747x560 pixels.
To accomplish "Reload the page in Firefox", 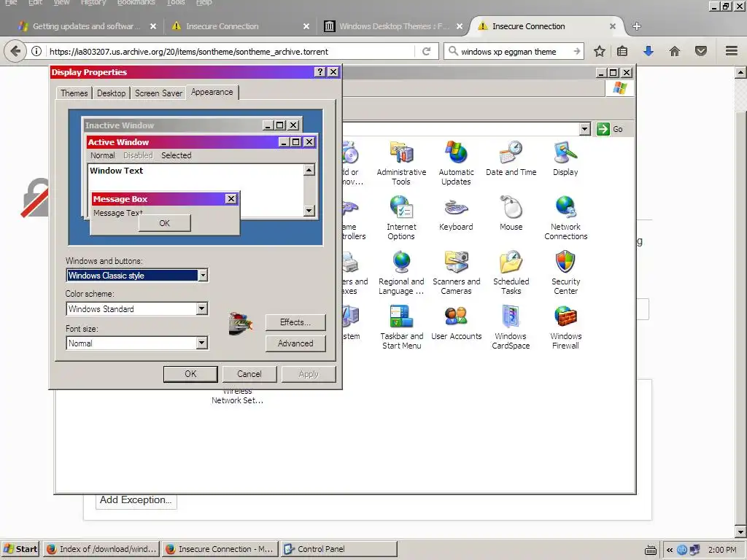I will 426,52.
